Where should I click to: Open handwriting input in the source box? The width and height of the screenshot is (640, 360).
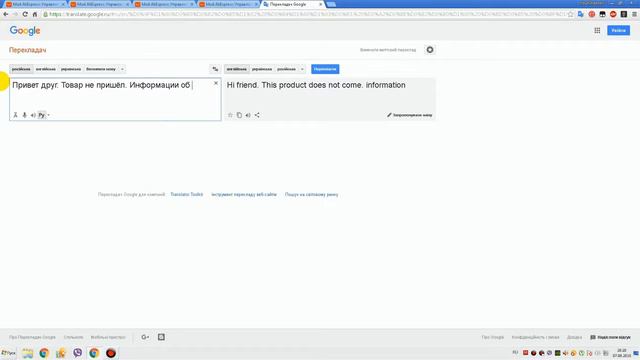[16, 115]
